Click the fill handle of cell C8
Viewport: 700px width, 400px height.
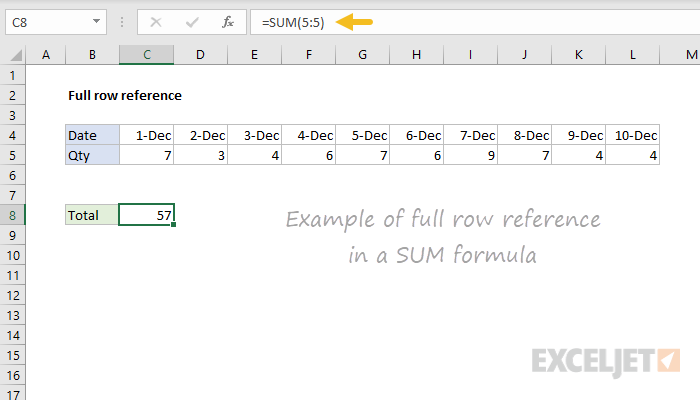174,225
